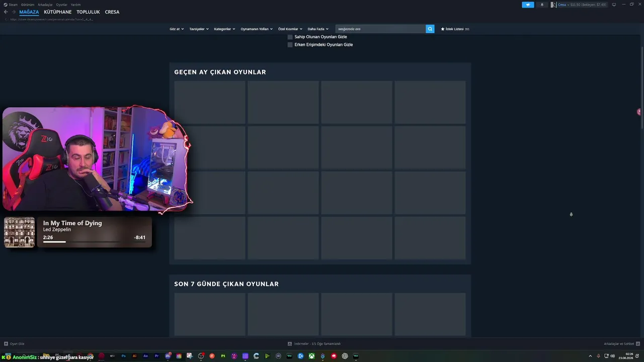Switch to the KÜTÜPHANE tab
644x362 pixels.
[58, 12]
